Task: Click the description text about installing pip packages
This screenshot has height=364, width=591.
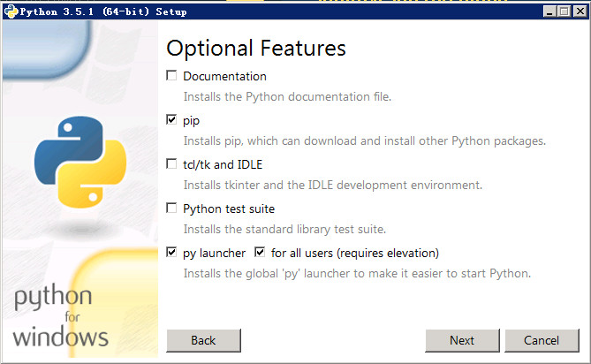Action: (x=364, y=140)
